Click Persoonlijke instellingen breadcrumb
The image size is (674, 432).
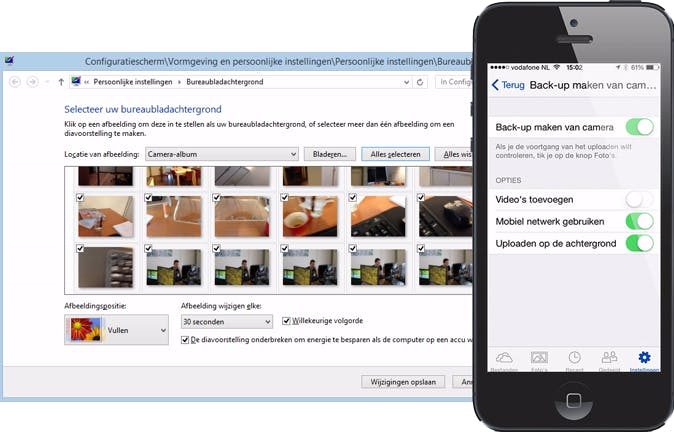[x=133, y=82]
